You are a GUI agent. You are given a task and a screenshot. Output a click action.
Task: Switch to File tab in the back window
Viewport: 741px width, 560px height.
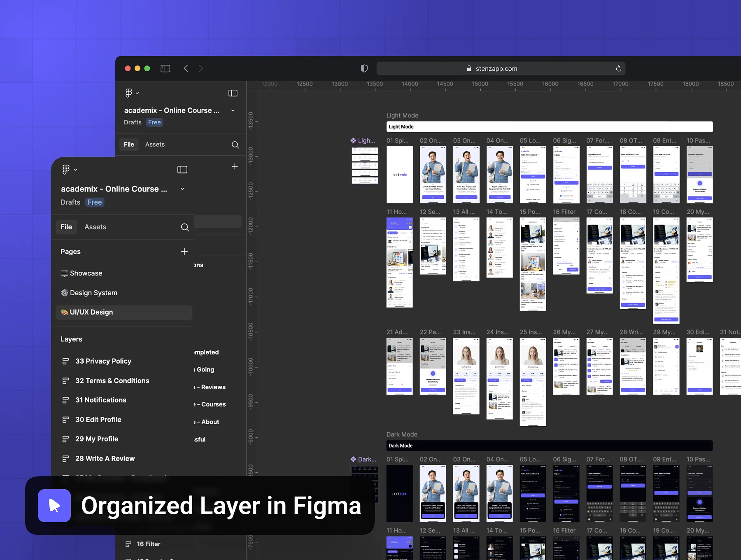click(x=129, y=145)
